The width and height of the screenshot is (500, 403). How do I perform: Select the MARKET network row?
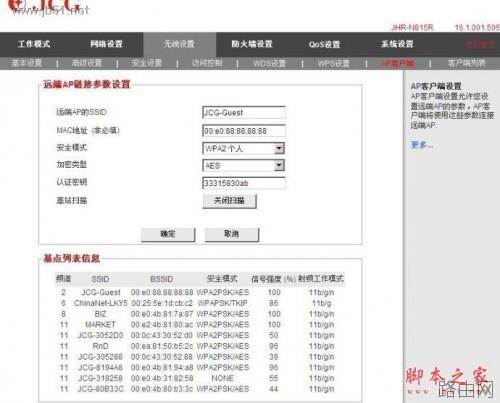pyautogui.click(x=200, y=325)
